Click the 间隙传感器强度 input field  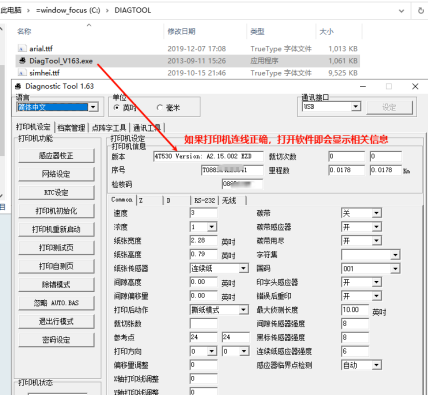(355, 323)
